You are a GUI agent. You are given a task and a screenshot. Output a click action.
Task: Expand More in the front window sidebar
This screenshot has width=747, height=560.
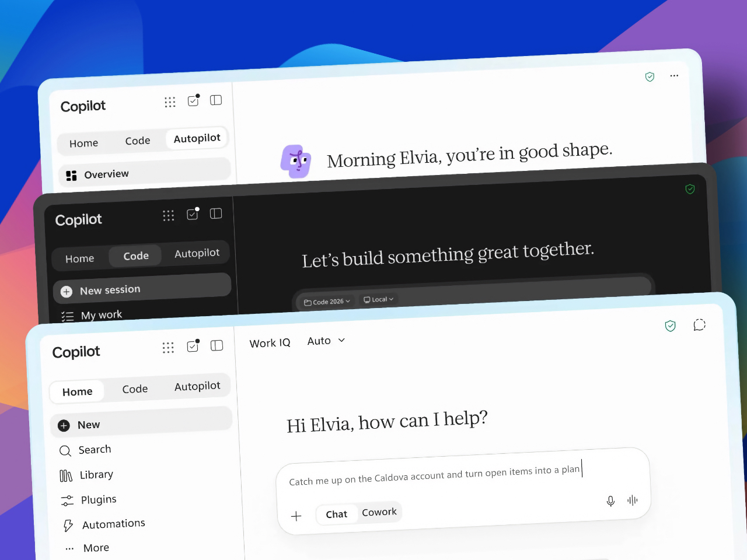coord(88,548)
